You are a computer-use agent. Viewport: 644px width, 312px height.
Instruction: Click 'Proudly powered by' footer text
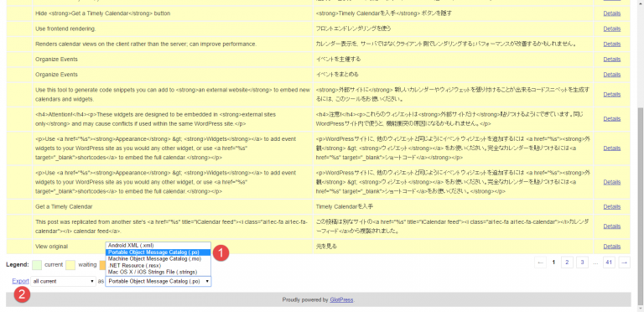coord(305,299)
